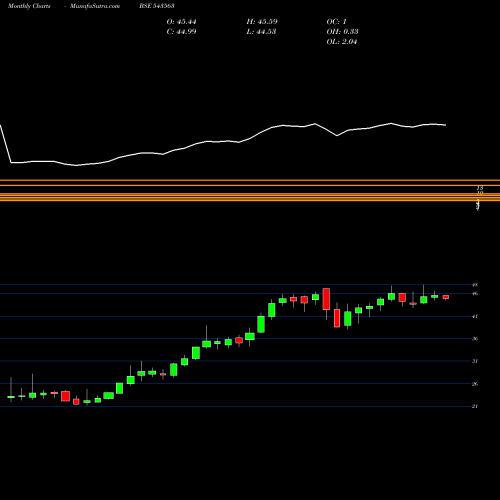Select the 'OL: 2.04' reading
This screenshot has height=500, width=500.
tap(342, 42)
